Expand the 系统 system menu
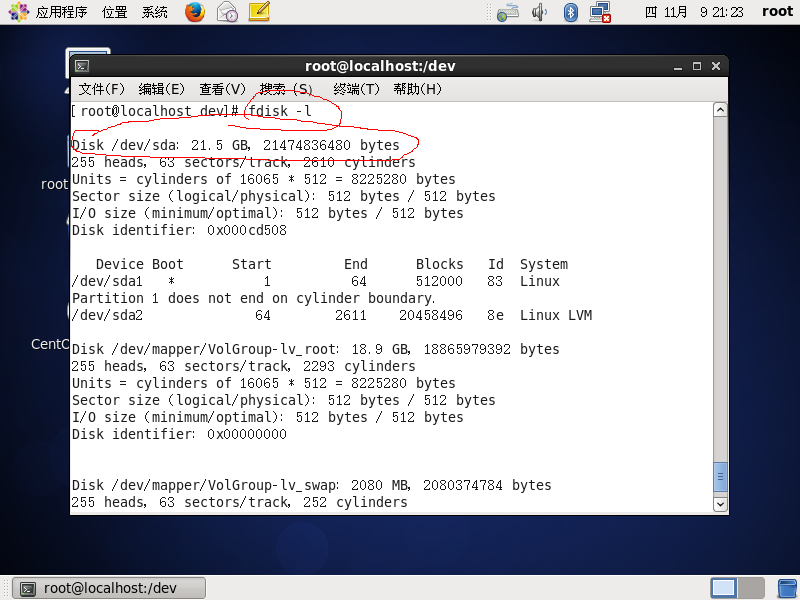This screenshot has width=800, height=600. [155, 12]
